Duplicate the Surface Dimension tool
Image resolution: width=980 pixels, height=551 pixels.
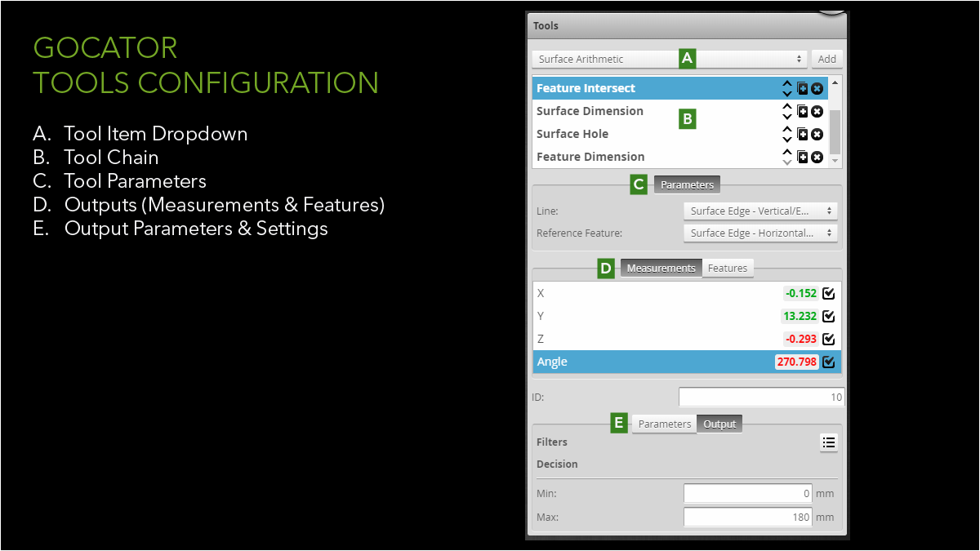tap(802, 110)
